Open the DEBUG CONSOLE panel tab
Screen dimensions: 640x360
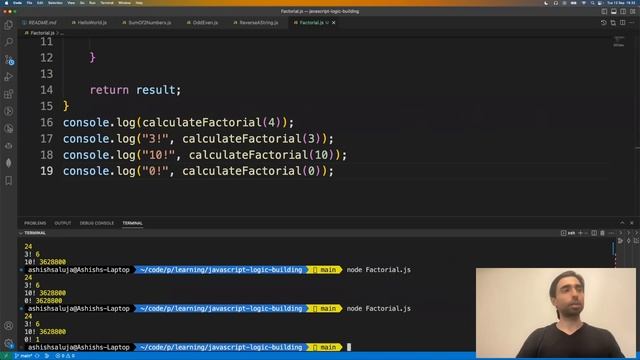[x=97, y=223]
